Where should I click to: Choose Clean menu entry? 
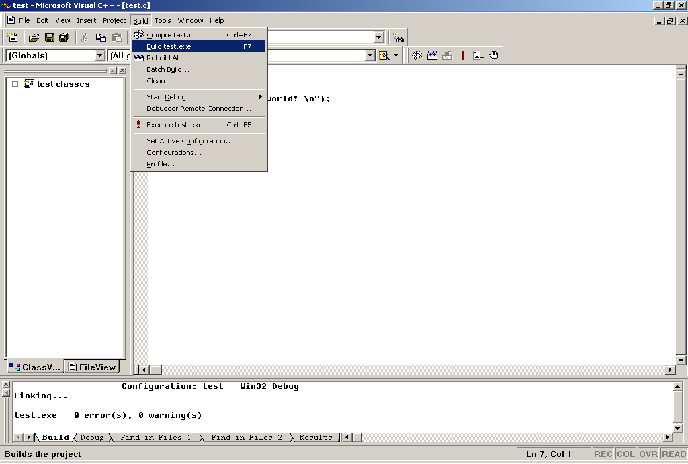[x=199, y=81]
